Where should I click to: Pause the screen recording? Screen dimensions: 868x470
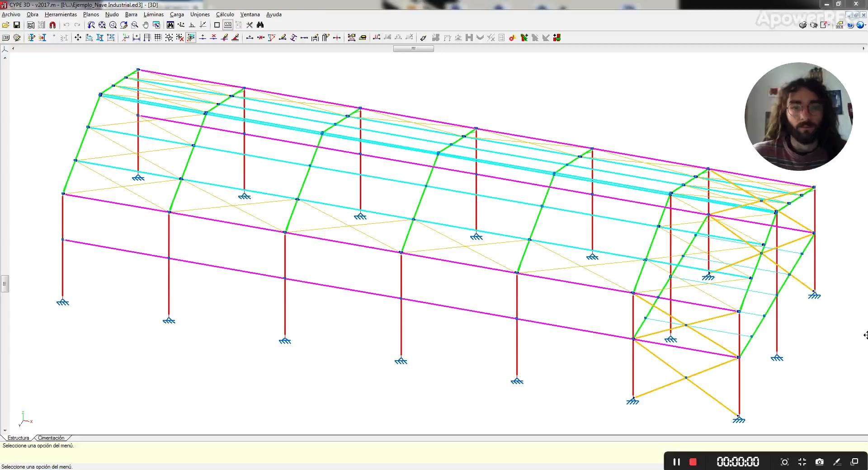point(676,462)
